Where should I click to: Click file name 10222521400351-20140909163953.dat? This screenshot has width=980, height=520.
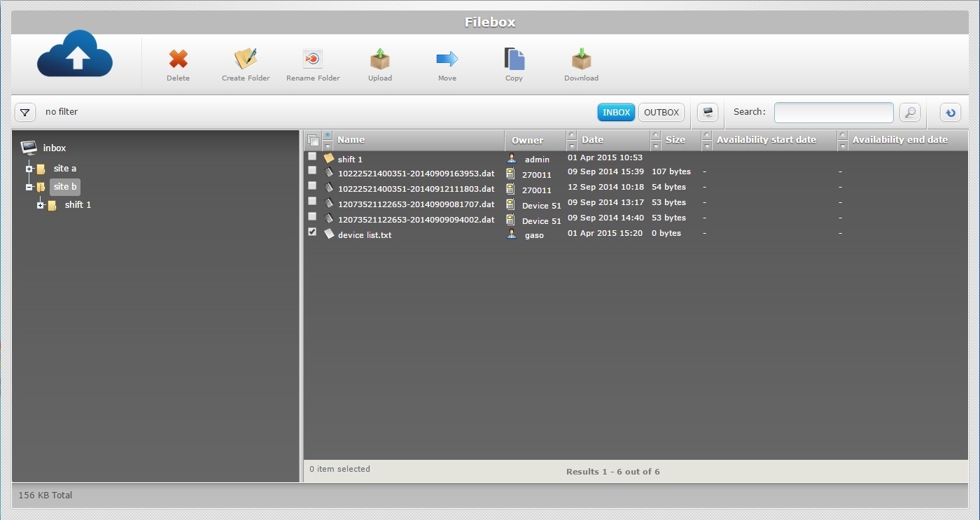(x=416, y=174)
